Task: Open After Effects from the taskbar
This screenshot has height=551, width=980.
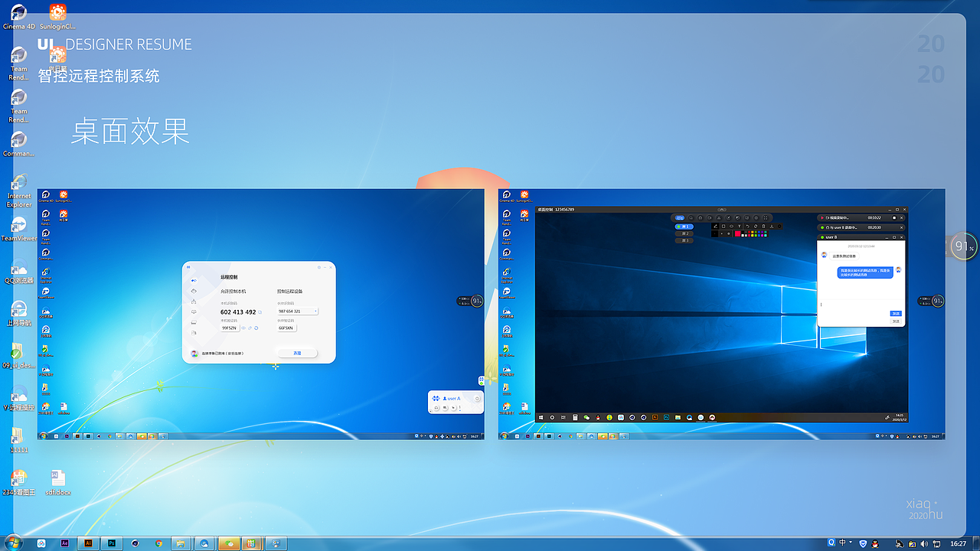Action: point(65,543)
